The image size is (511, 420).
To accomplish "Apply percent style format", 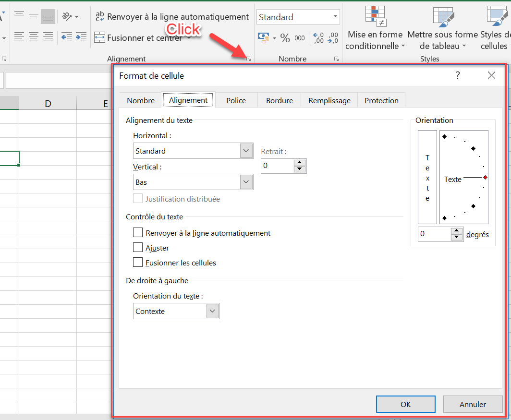I will (285, 38).
